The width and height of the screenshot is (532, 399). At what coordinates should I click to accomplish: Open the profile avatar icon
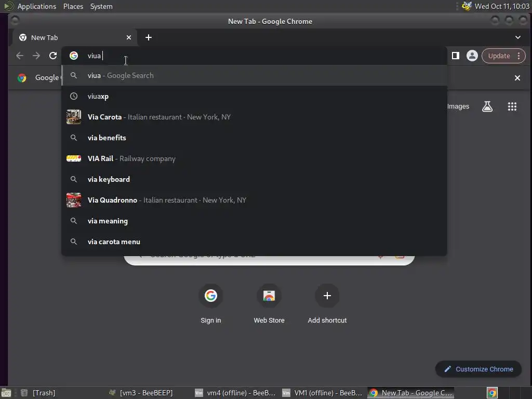coord(472,56)
